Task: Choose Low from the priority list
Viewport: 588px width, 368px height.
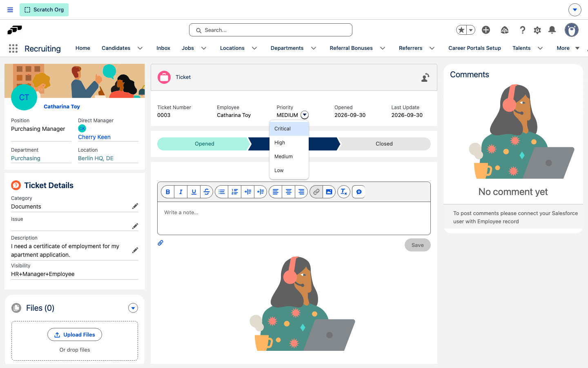Action: (x=289, y=171)
